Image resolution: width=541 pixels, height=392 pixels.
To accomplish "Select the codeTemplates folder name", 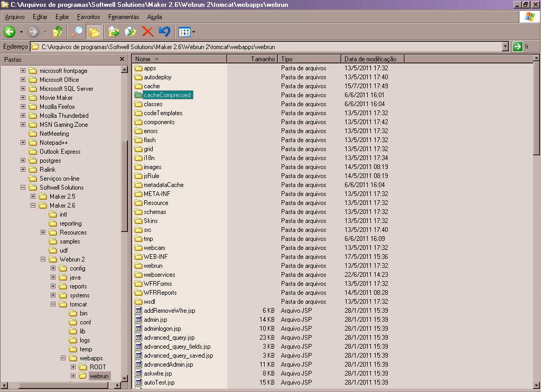I will coord(163,113).
